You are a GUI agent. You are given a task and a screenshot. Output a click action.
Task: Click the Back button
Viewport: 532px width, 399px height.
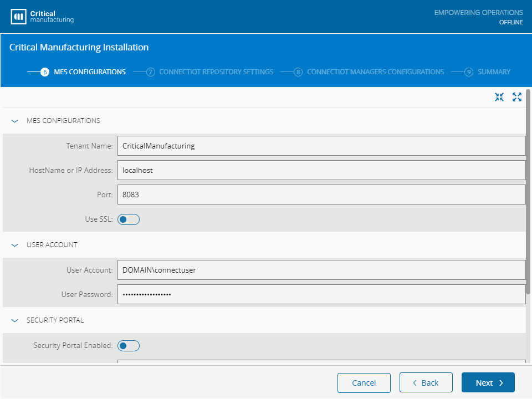click(x=426, y=383)
